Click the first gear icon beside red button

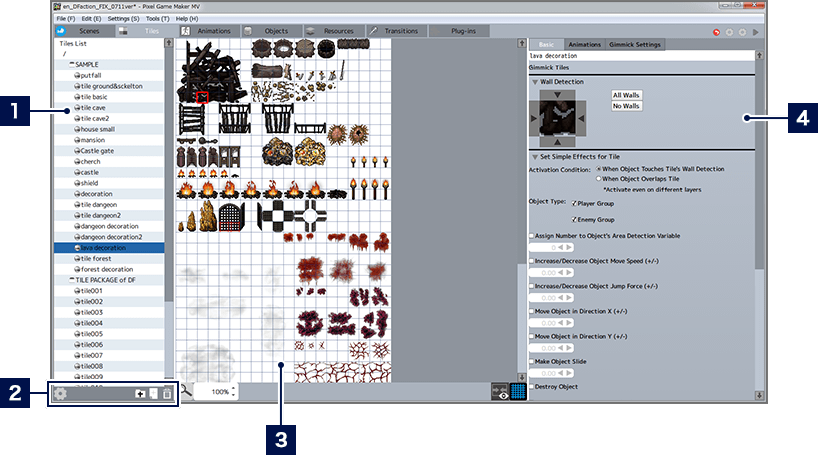[x=729, y=32]
